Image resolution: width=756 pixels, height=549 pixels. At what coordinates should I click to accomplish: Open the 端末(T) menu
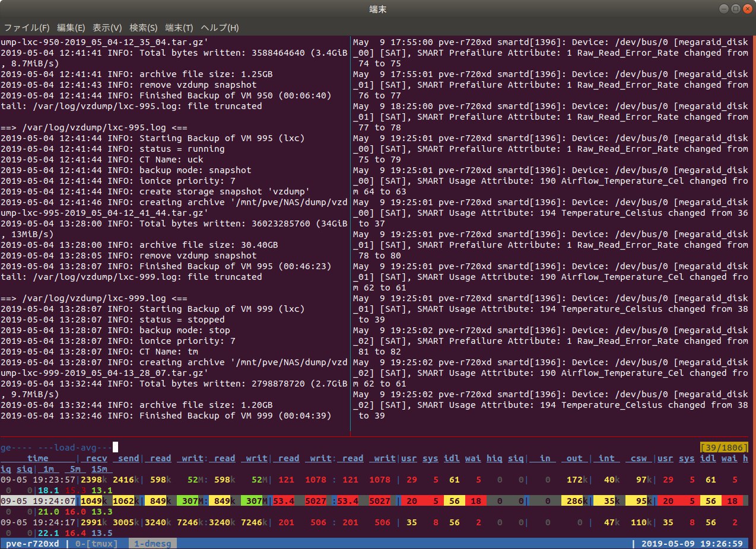(179, 28)
